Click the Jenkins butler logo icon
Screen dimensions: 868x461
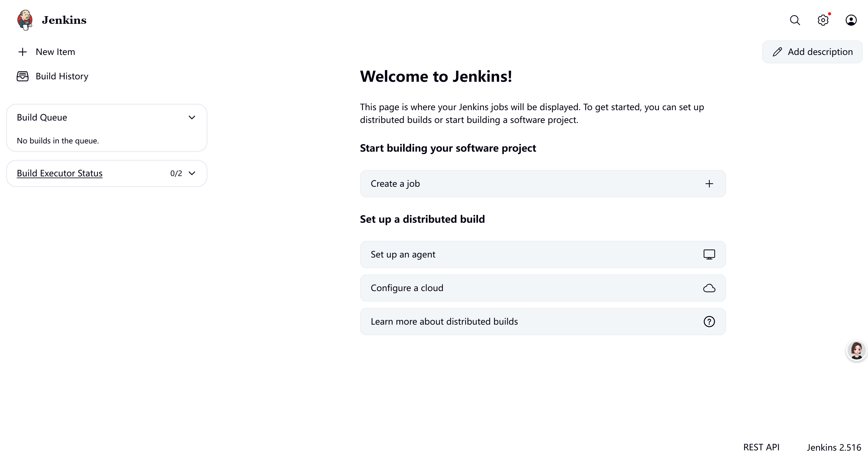coord(25,20)
